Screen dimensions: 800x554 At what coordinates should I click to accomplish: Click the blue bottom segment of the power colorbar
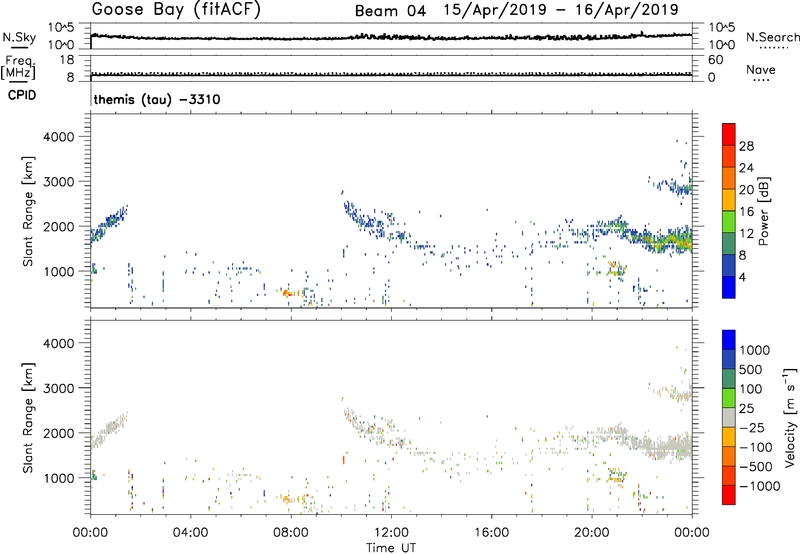pos(729,287)
